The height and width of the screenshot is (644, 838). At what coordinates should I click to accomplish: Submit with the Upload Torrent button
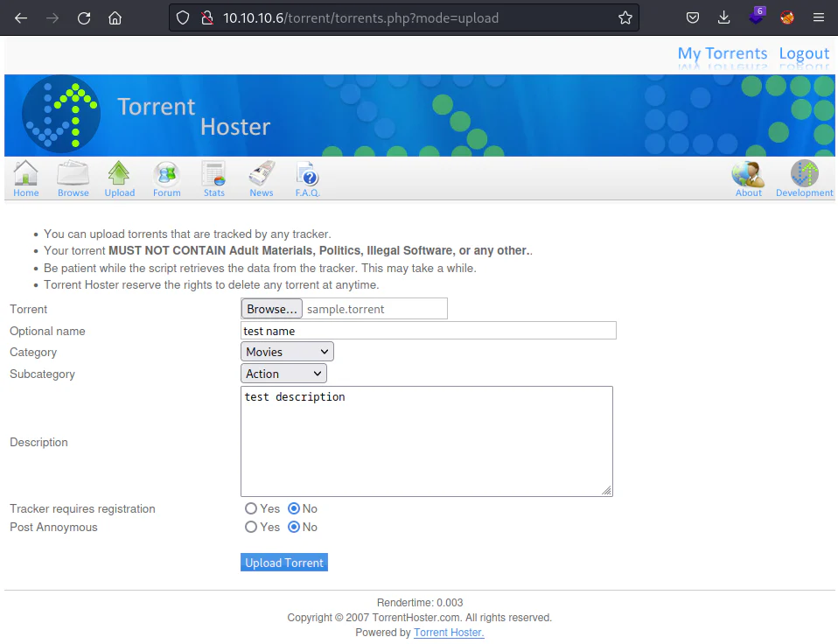283,563
